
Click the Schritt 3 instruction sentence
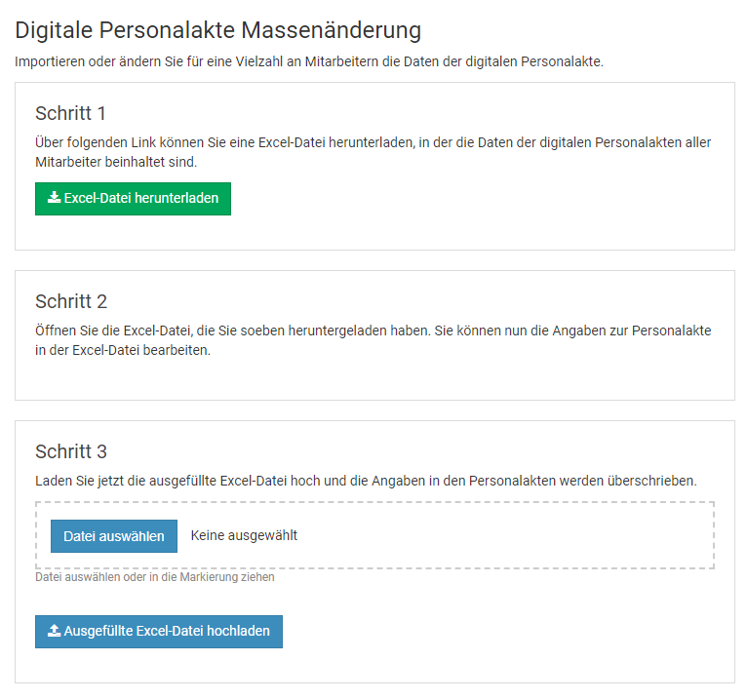tap(366, 481)
